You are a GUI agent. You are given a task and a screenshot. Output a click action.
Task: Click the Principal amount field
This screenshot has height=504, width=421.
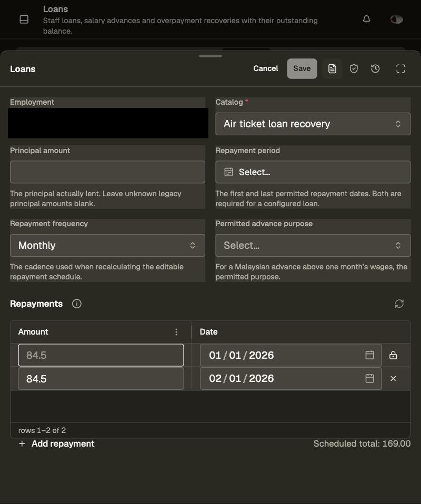[x=107, y=172]
